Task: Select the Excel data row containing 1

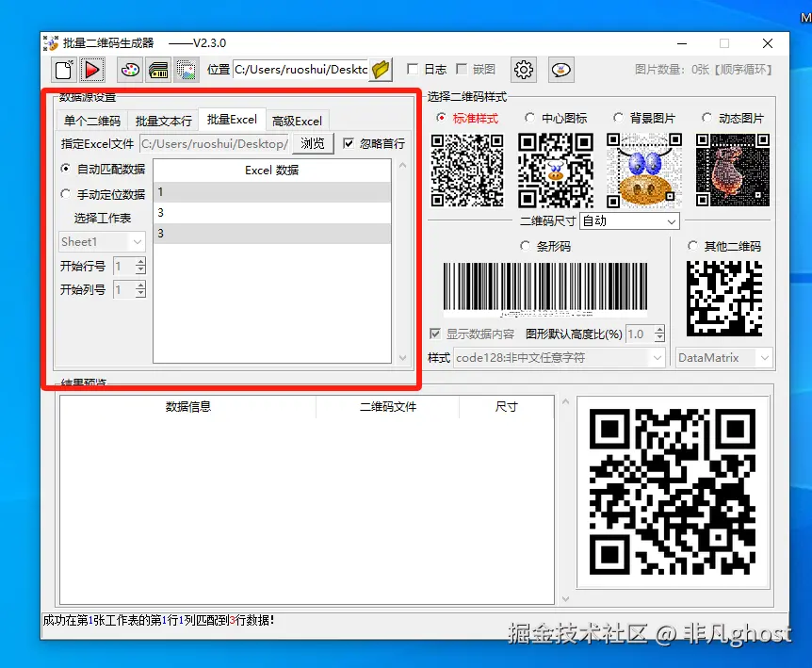Action: coord(272,192)
